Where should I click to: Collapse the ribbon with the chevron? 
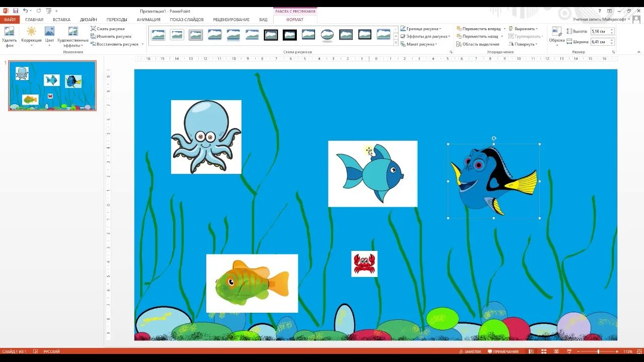click(638, 52)
